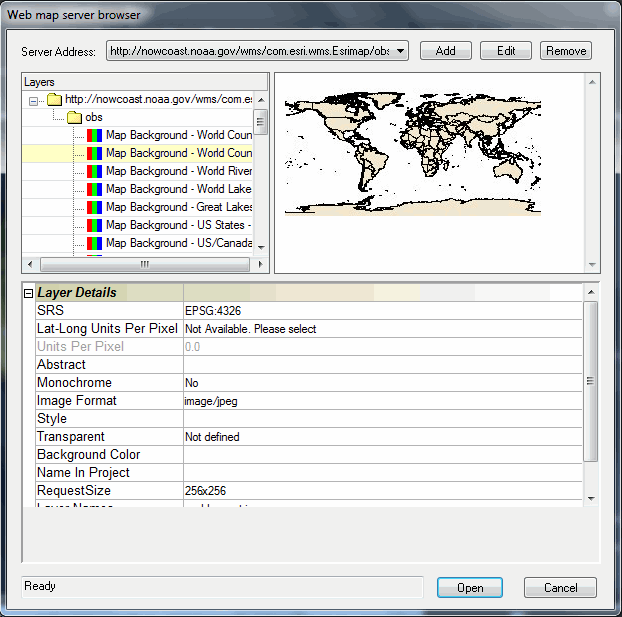The height and width of the screenshot is (617, 622).
Task: Click the layers vertical scrollbar thumb
Action: (x=261, y=121)
